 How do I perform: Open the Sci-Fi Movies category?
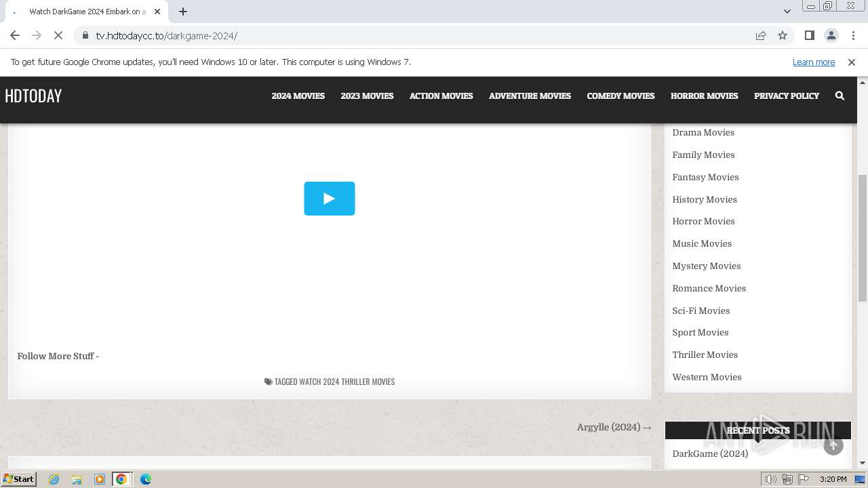coord(701,310)
